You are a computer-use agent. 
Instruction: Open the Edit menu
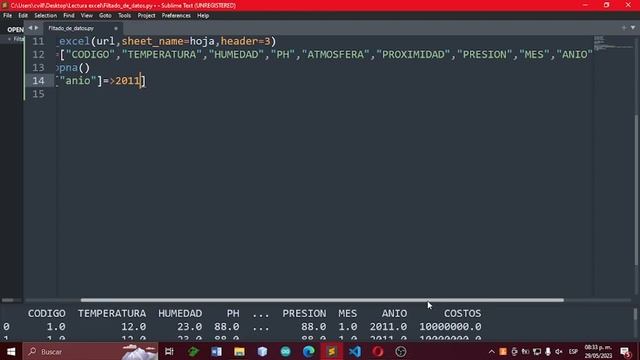[23, 16]
